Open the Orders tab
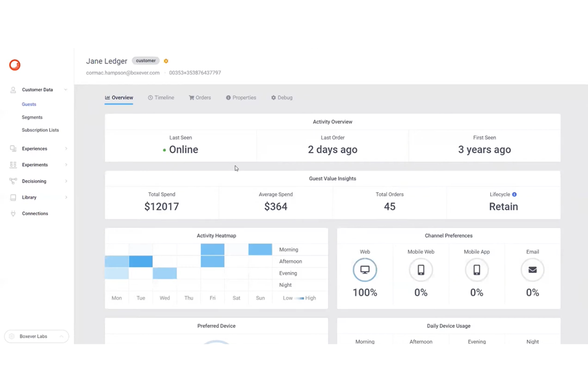588x392 pixels. [200, 97]
